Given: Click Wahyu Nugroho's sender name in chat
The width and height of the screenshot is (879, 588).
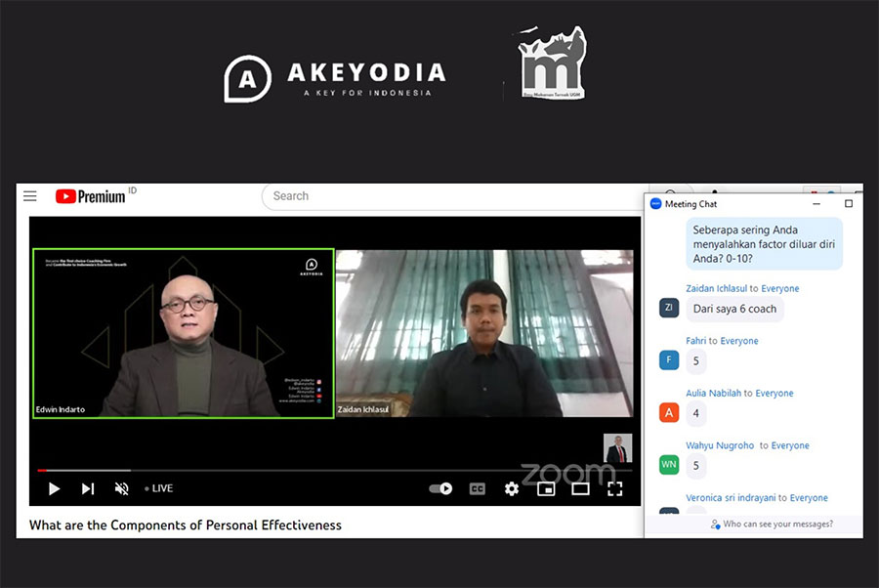Looking at the screenshot, I should pyautogui.click(x=720, y=445).
